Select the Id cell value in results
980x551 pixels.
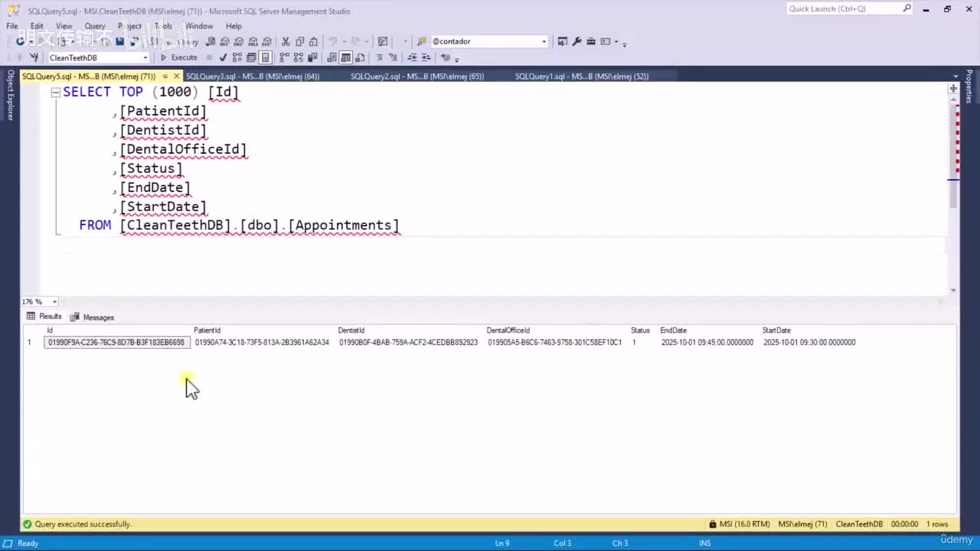pyautogui.click(x=116, y=342)
